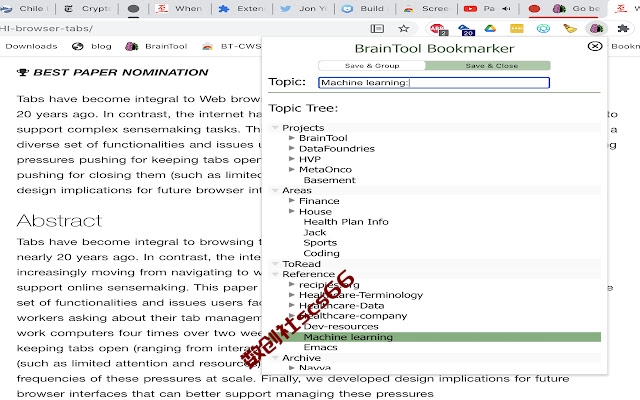
Task: Expand the House topic node
Action: [292, 211]
